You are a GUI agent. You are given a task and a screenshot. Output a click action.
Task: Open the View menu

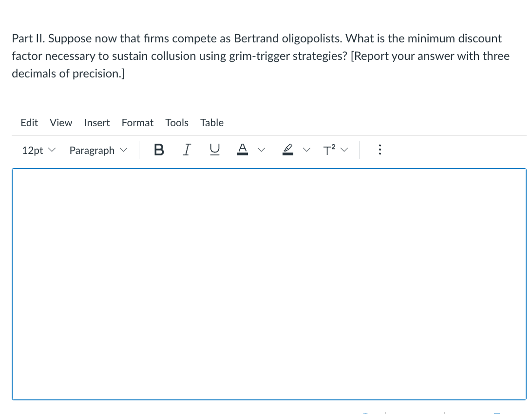click(60, 123)
